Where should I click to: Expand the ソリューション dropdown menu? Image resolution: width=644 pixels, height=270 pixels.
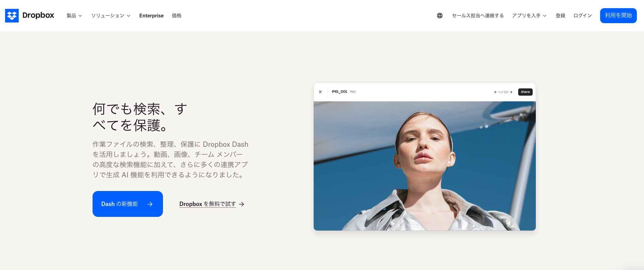pos(111,16)
